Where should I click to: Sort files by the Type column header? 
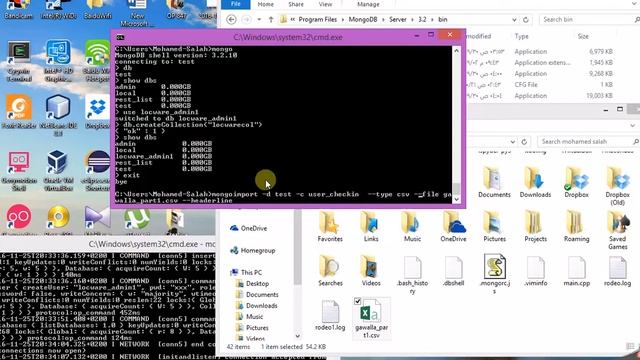(x=521, y=36)
